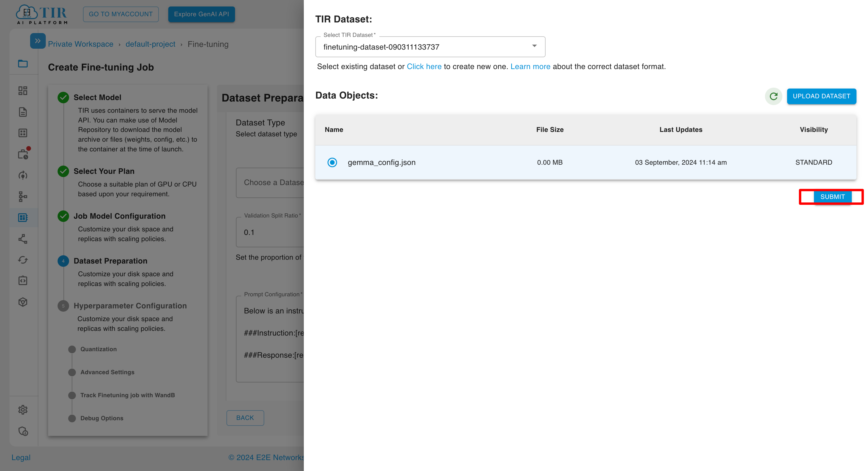868x471 pixels.
Task: Click the '03 September, 2024 11:14 am' cell
Action: [681, 162]
